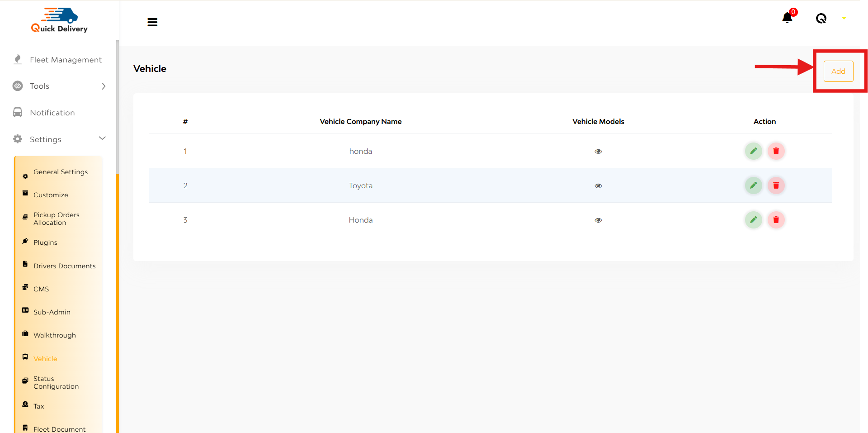The width and height of the screenshot is (868, 433).
Task: Click the General Settings cog icon
Action: [x=25, y=176]
